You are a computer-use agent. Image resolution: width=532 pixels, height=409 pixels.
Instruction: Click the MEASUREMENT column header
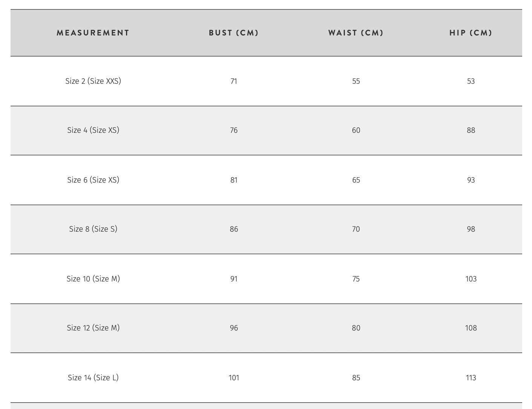click(93, 33)
